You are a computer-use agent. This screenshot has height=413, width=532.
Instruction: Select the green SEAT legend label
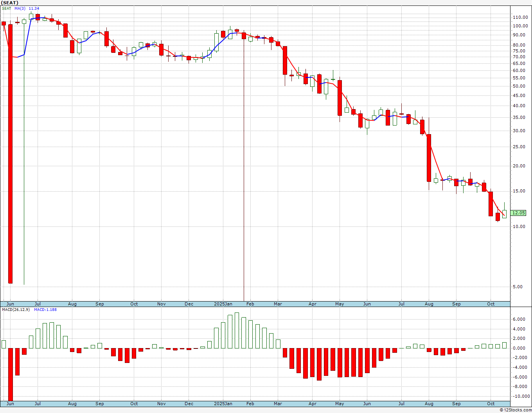tap(7, 9)
